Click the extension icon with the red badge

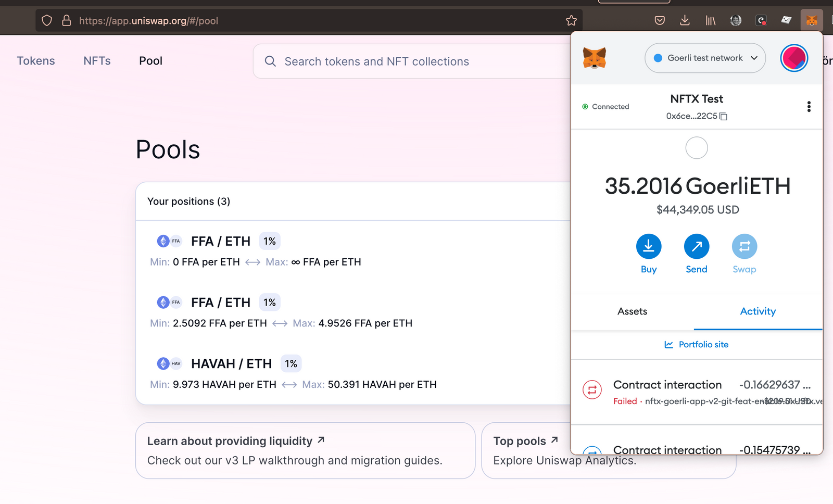[x=761, y=20]
